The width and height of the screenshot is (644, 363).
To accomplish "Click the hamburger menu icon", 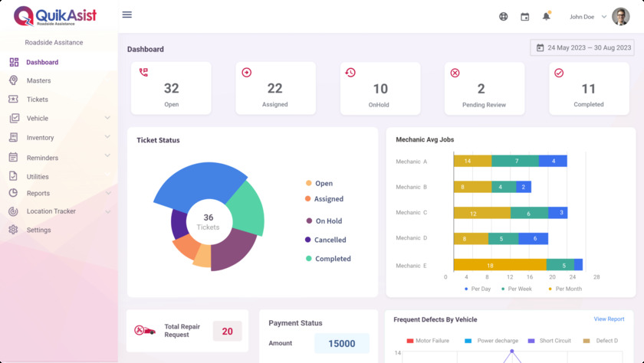I will pyautogui.click(x=127, y=15).
